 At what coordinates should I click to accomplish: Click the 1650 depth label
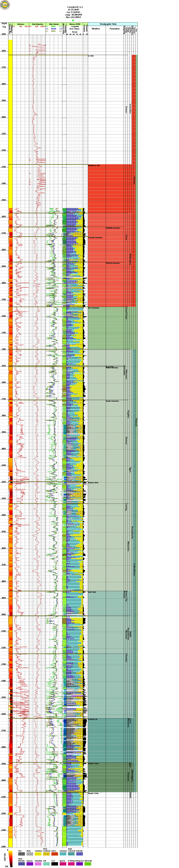(4, 51)
